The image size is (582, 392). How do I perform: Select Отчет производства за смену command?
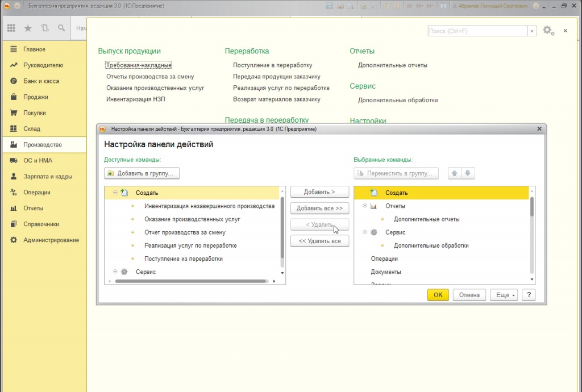tap(185, 232)
